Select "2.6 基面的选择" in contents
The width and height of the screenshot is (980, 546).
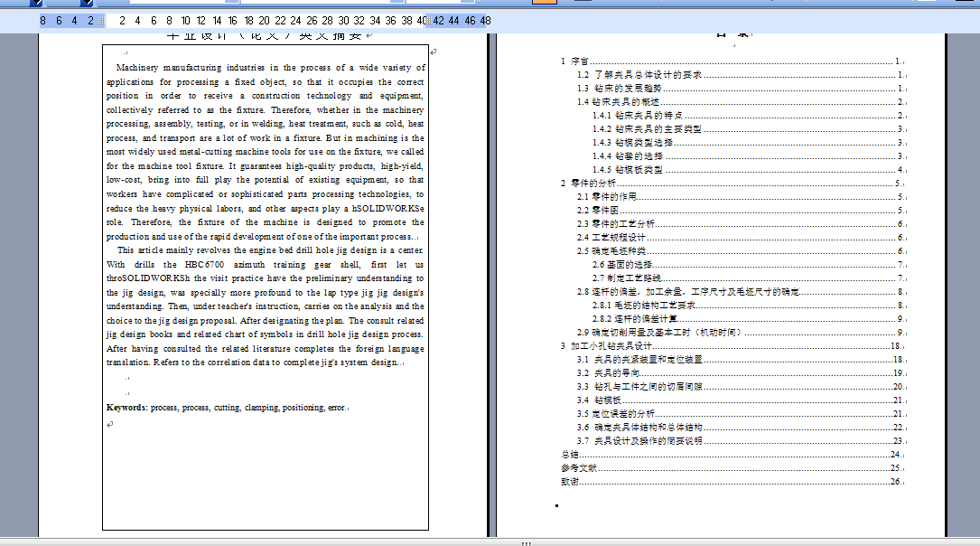pos(748,265)
